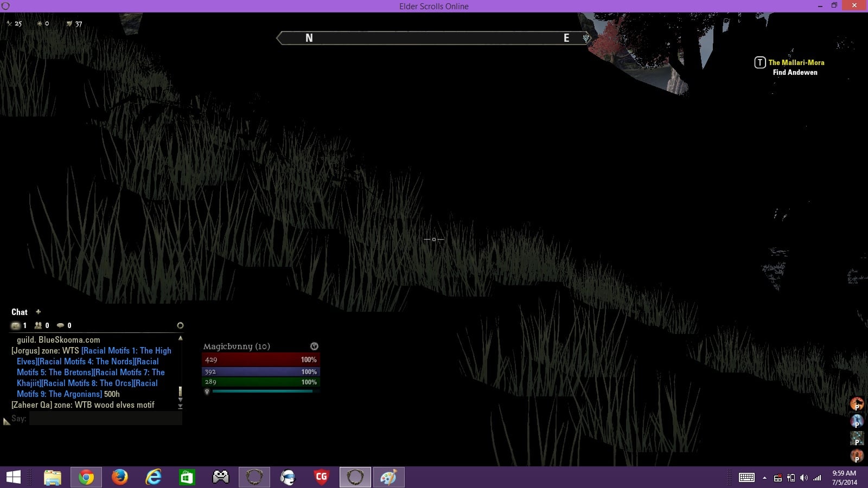Open the game controller app on taskbar
Image resolution: width=868 pixels, height=488 pixels.
[221, 477]
